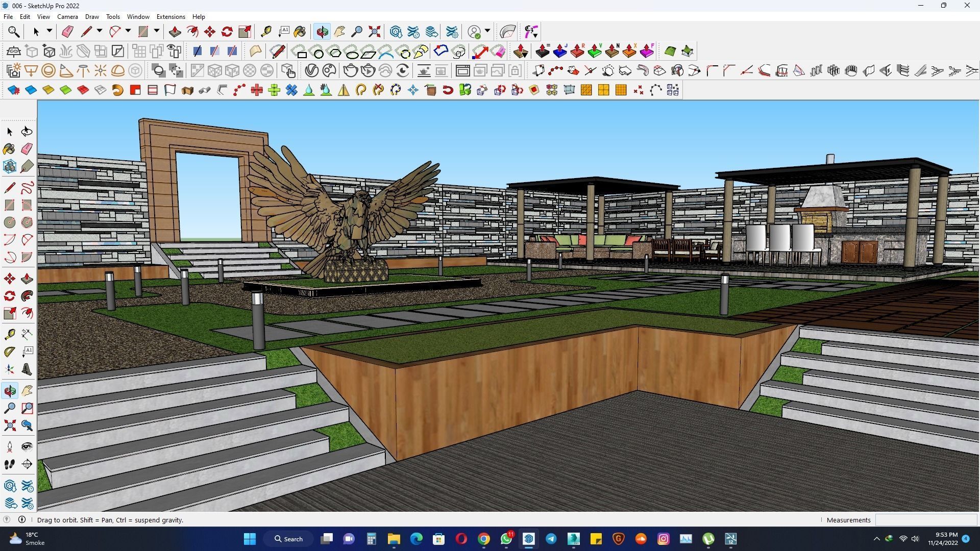Open the sign-in account dropdown

tap(486, 32)
